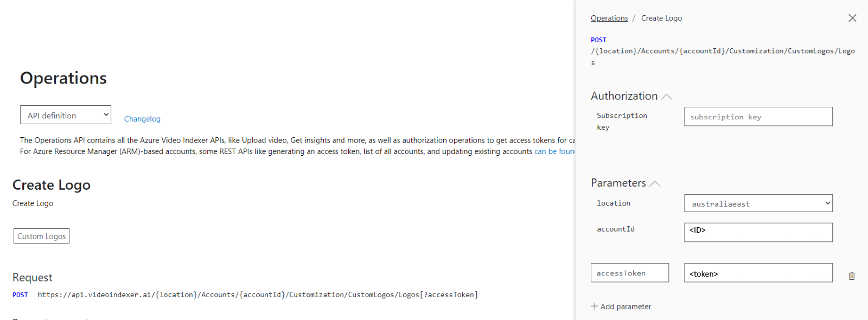Click the Parameters section heading
868x320 pixels.
click(618, 183)
